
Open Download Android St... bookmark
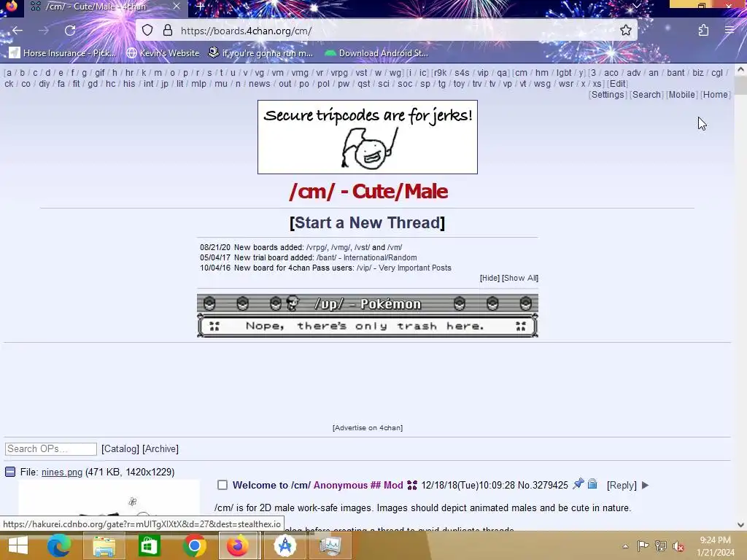[376, 52]
